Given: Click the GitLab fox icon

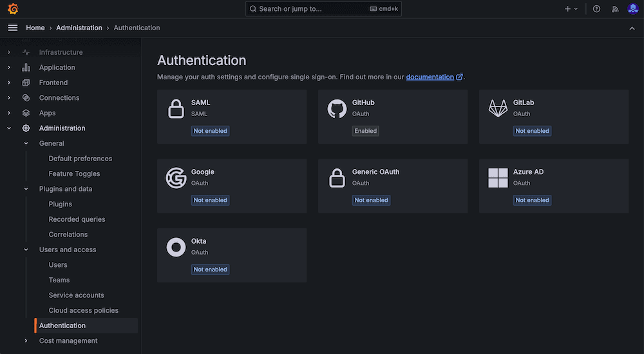Looking at the screenshot, I should tap(498, 108).
